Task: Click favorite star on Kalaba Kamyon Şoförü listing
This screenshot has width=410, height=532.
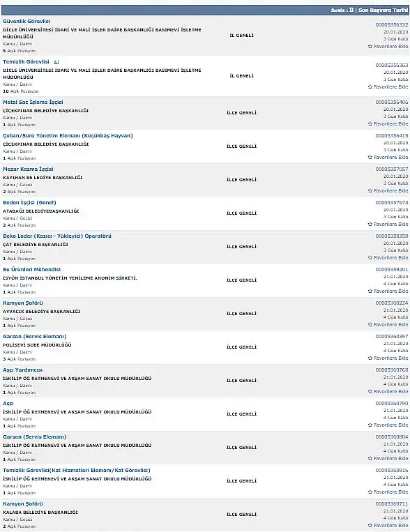Action: tap(370, 525)
